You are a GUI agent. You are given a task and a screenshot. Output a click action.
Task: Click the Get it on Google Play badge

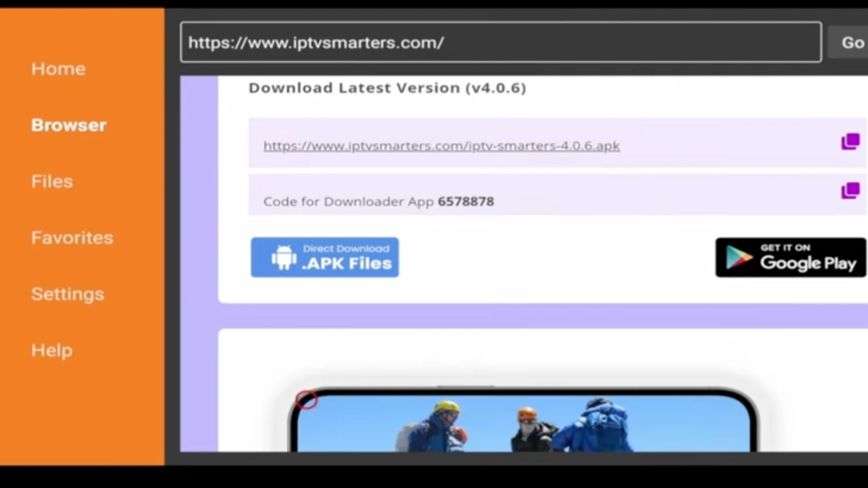click(790, 257)
